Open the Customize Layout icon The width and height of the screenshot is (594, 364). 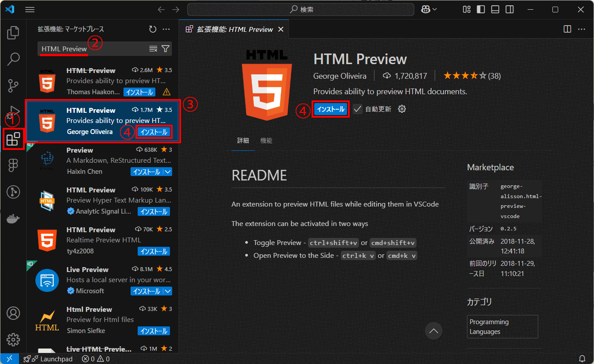click(467, 9)
